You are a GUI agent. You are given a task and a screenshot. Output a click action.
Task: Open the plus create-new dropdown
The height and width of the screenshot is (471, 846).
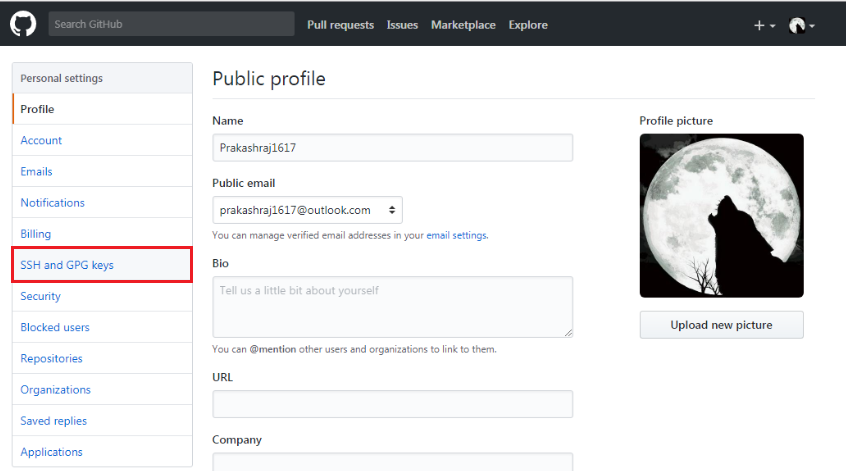pos(764,25)
